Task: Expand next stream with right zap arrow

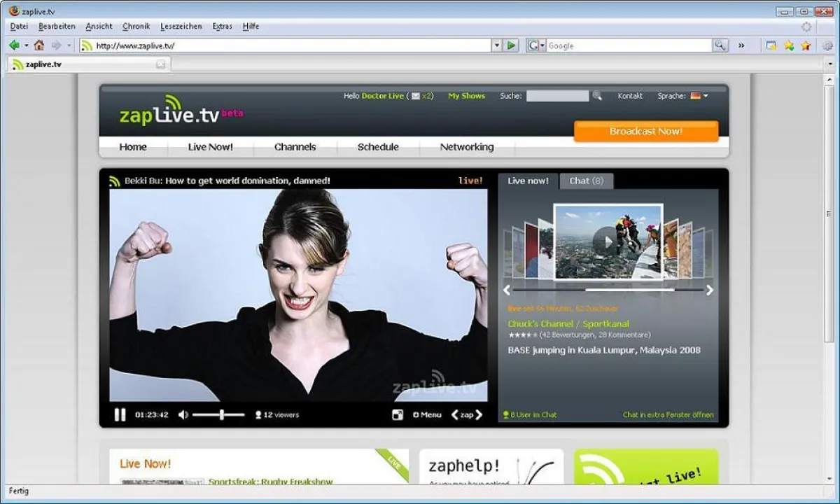Action: tap(478, 414)
